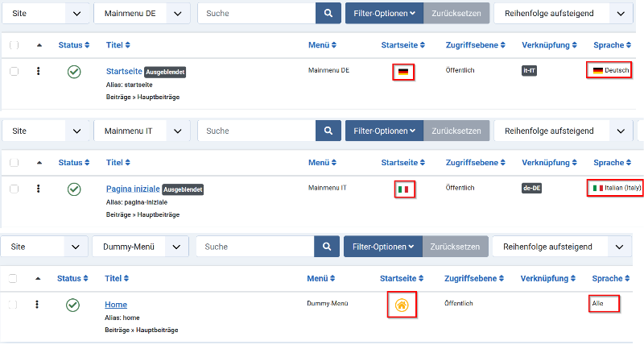Image resolution: width=644 pixels, height=345 pixels.
Task: Click Zurücksetzen in the Mainmenu DE toolbar
Action: (x=456, y=14)
